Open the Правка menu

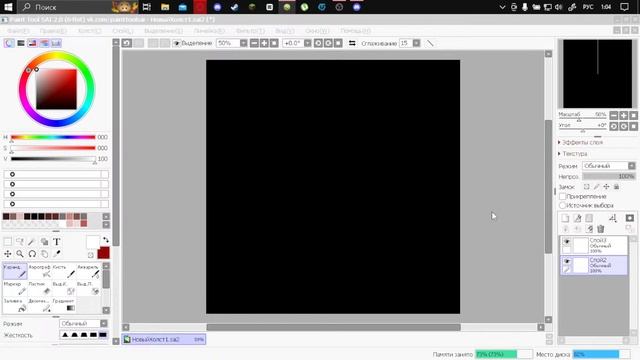(x=53, y=31)
